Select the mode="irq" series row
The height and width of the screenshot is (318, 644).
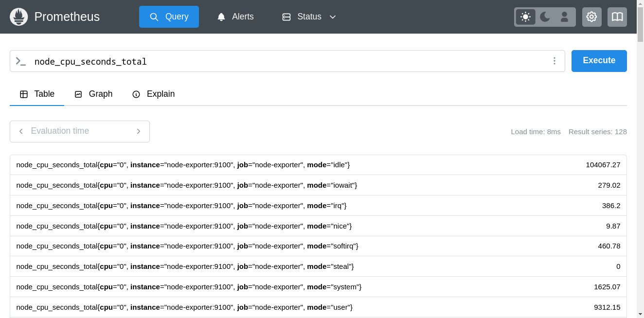(x=318, y=206)
